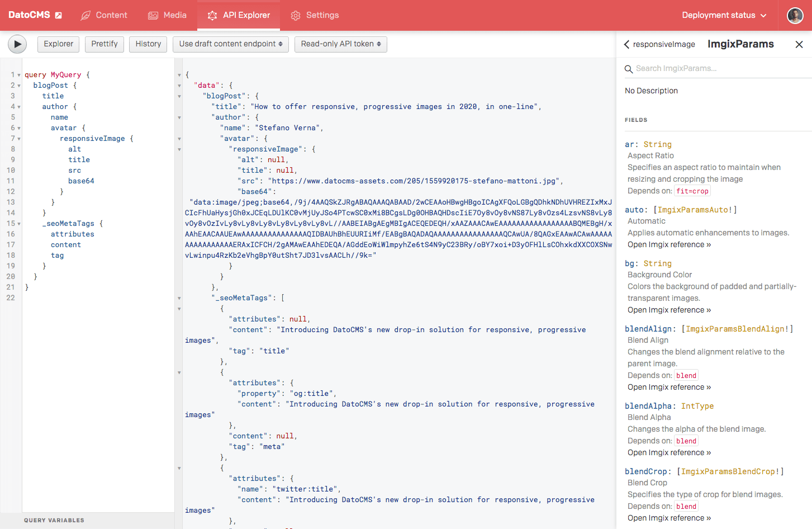This screenshot has width=812, height=529.
Task: Toggle the Explorer panel button
Action: [x=59, y=44]
